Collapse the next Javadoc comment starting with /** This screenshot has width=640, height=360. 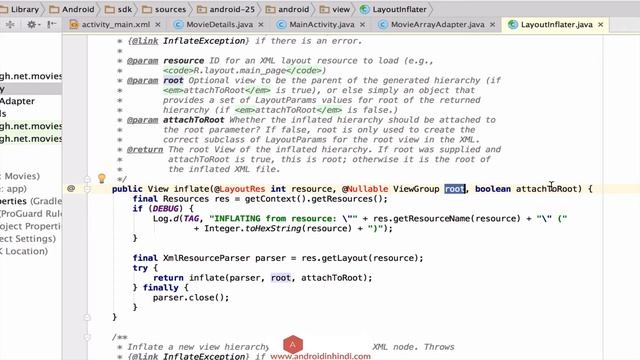click(87, 337)
